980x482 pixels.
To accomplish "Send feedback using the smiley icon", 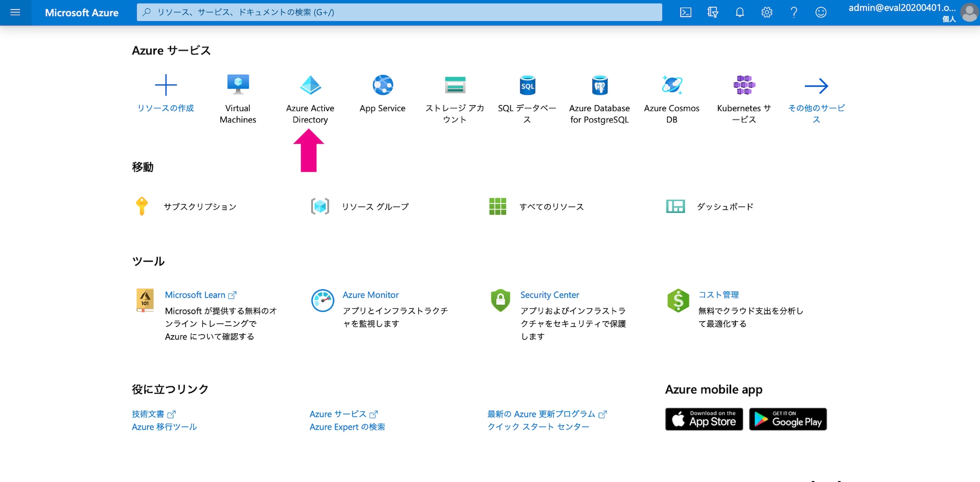I will pos(821,12).
